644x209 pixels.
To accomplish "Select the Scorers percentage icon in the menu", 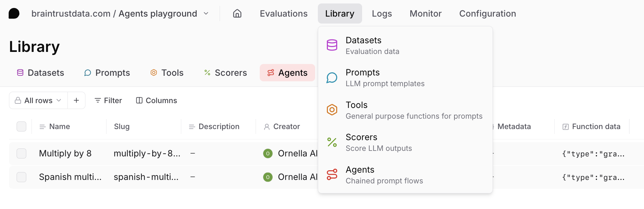I will (x=332, y=142).
